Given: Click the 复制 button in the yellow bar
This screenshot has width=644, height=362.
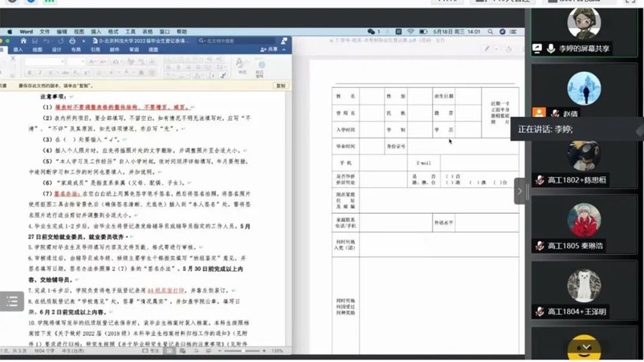Looking at the screenshot, I should 281,86.
